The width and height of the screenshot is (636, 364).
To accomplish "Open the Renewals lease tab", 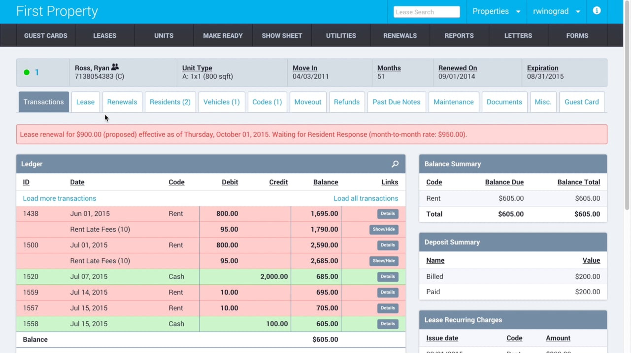I will pos(122,102).
